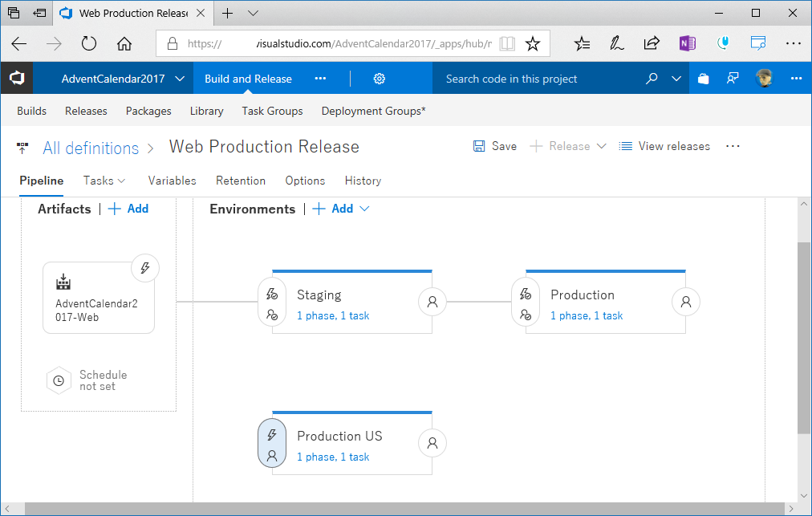Switch to the Variables tab
Image resolution: width=812 pixels, height=516 pixels.
(x=172, y=181)
